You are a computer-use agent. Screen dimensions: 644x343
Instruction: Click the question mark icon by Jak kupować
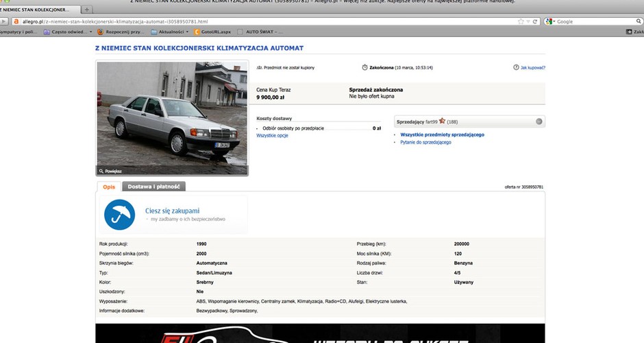516,67
